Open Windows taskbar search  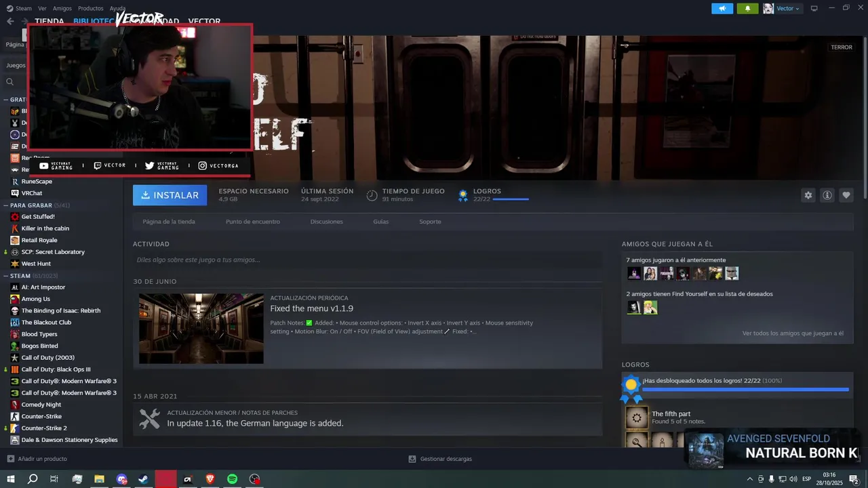pos(33,479)
